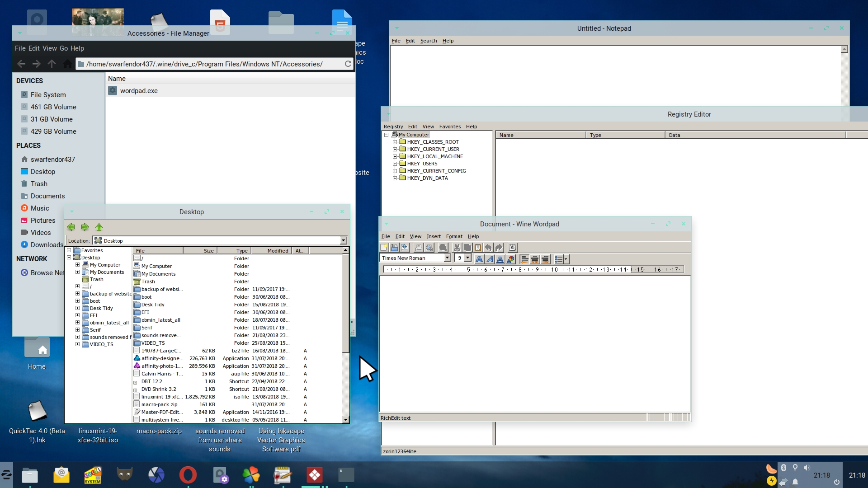The image size is (868, 488).
Task: Toggle center paragraph alignment in Wordpad
Action: pyautogui.click(x=535, y=259)
